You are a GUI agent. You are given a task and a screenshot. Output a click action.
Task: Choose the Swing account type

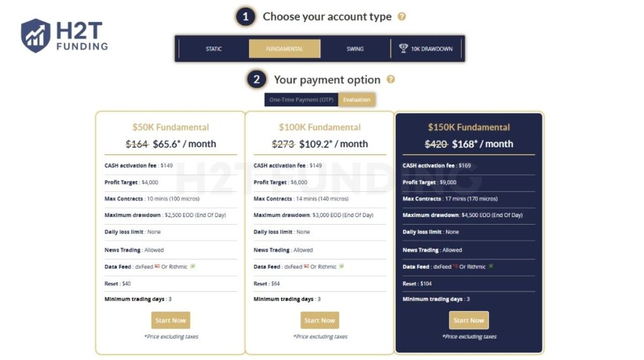[355, 49]
